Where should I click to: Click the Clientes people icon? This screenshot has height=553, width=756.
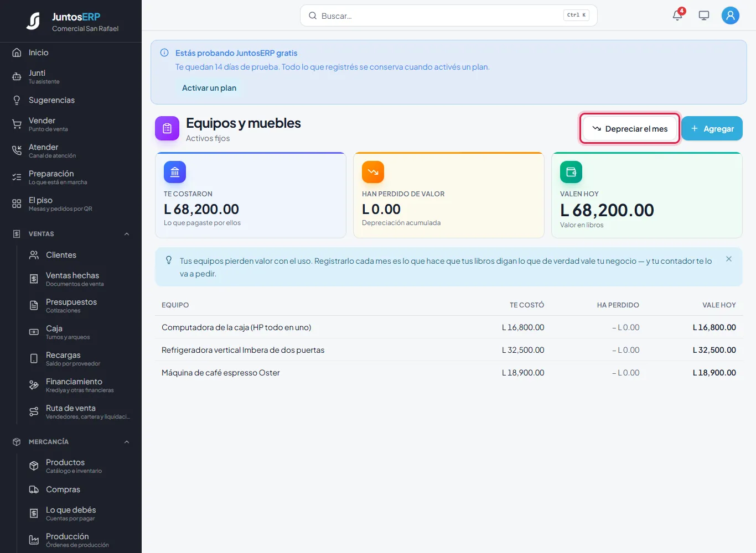(x=34, y=255)
